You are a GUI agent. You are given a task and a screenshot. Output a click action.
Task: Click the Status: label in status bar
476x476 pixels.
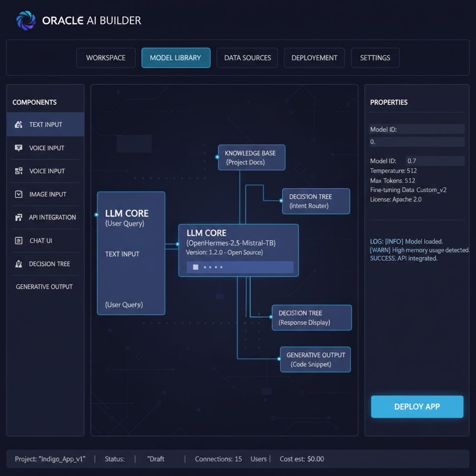pos(115,459)
